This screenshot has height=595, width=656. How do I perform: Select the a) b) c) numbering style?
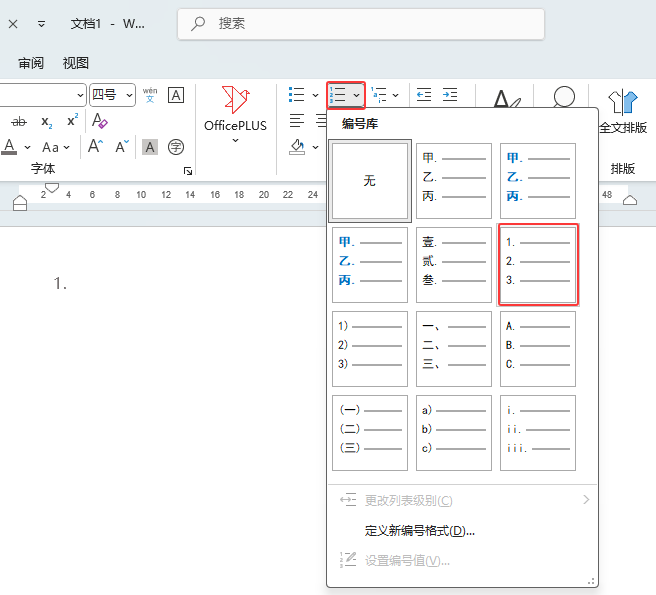pyautogui.click(x=454, y=433)
